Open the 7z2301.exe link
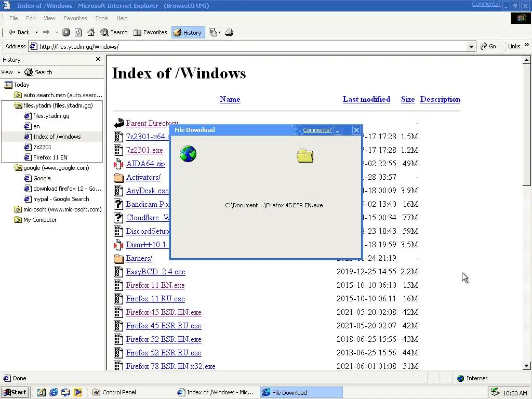 point(144,150)
